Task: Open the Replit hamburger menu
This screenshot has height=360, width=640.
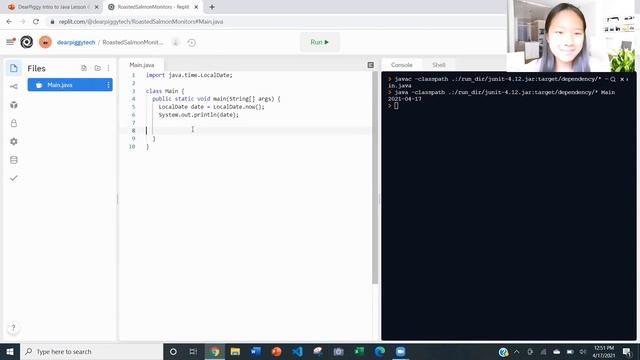Action: pos(10,42)
